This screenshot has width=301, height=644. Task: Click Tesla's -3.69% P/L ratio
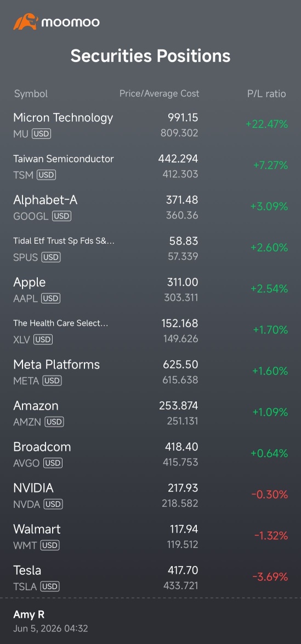pyautogui.click(x=270, y=576)
